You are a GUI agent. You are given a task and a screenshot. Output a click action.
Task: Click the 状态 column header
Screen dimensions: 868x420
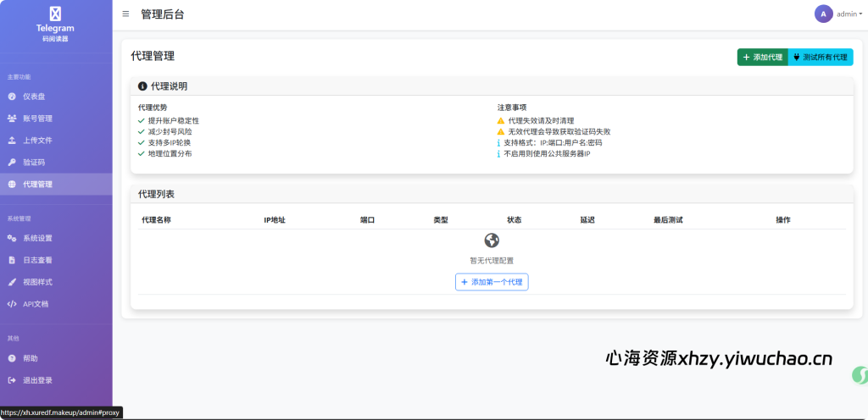coord(515,220)
